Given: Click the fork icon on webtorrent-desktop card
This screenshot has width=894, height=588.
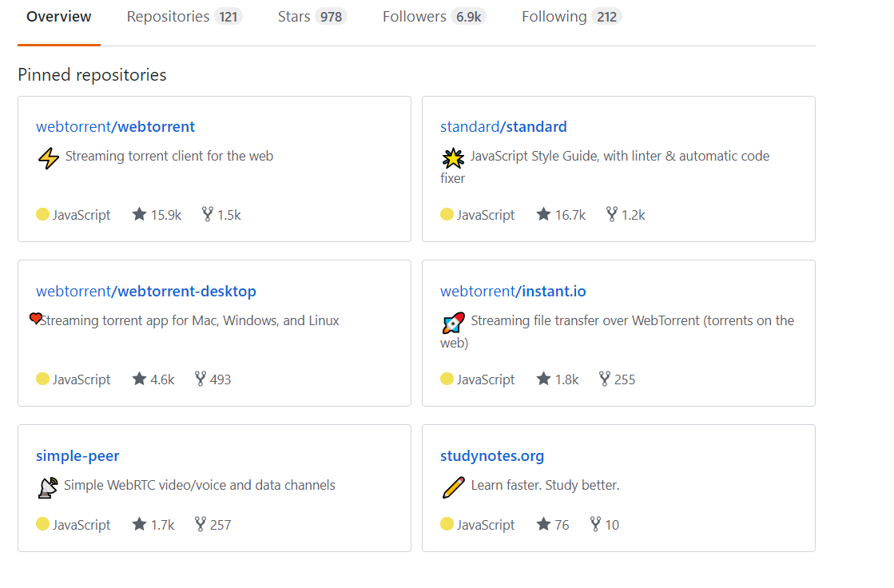Looking at the screenshot, I should (200, 379).
